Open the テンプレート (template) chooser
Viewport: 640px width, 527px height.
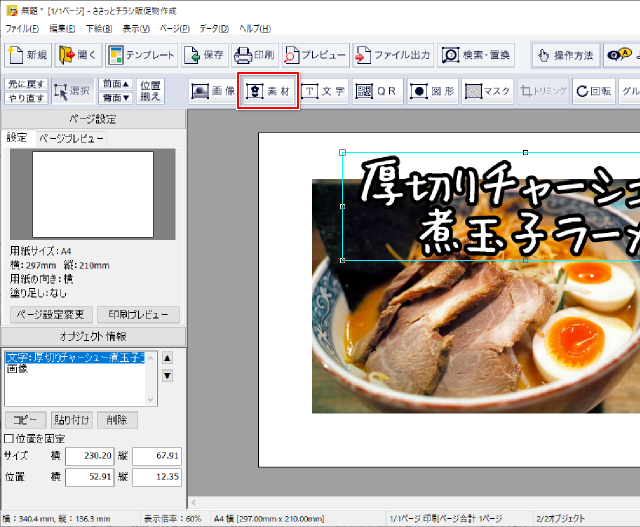[x=142, y=55]
